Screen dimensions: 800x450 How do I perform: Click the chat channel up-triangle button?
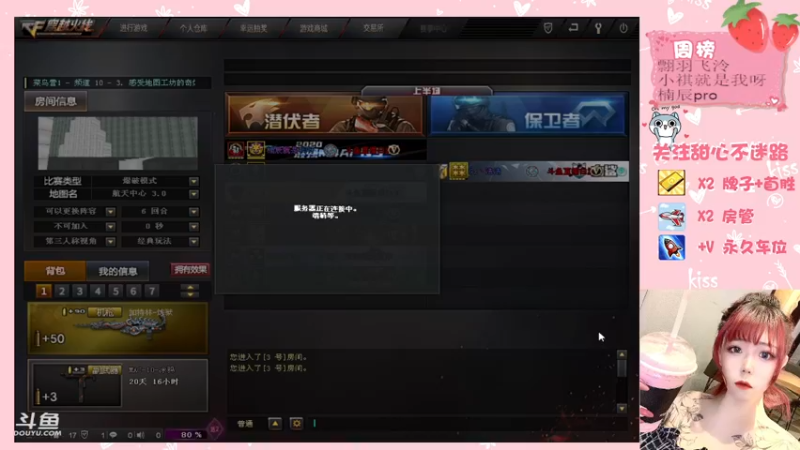pyautogui.click(x=274, y=423)
